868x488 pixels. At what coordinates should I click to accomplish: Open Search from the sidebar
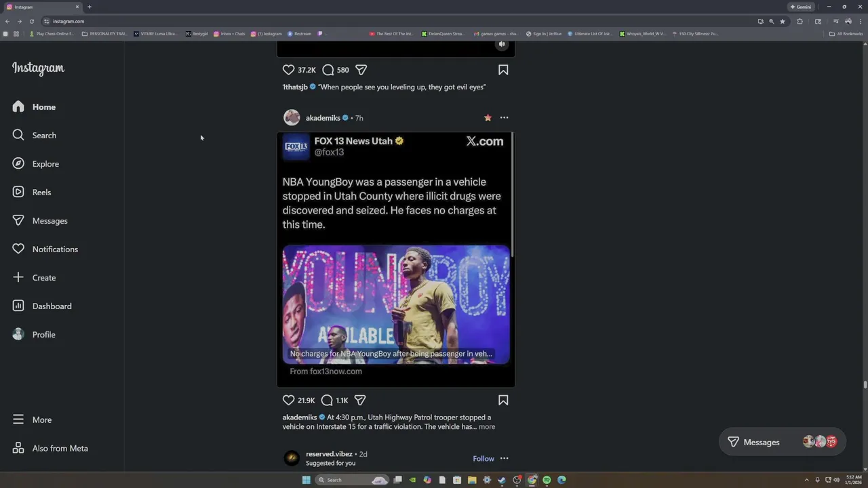tap(34, 135)
